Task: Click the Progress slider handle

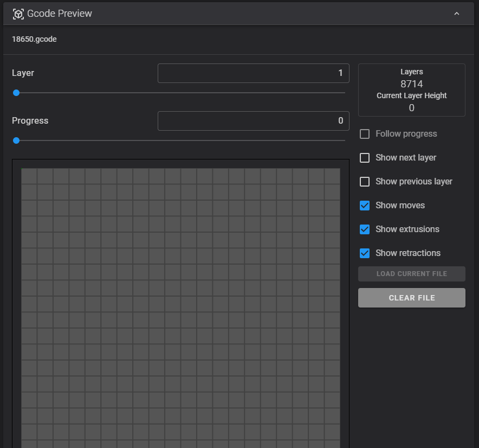Action: (16, 140)
